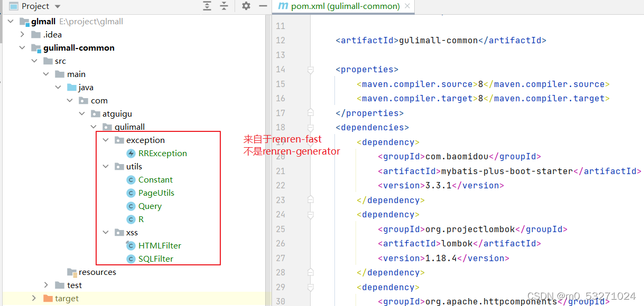Select RRException in the project tree

point(163,154)
